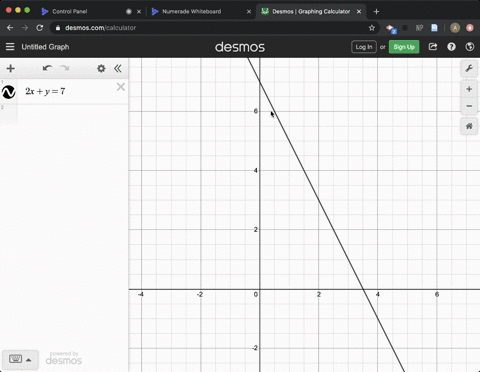The height and width of the screenshot is (372, 480).
Task: Select the empty second expression row
Action: 64,114
